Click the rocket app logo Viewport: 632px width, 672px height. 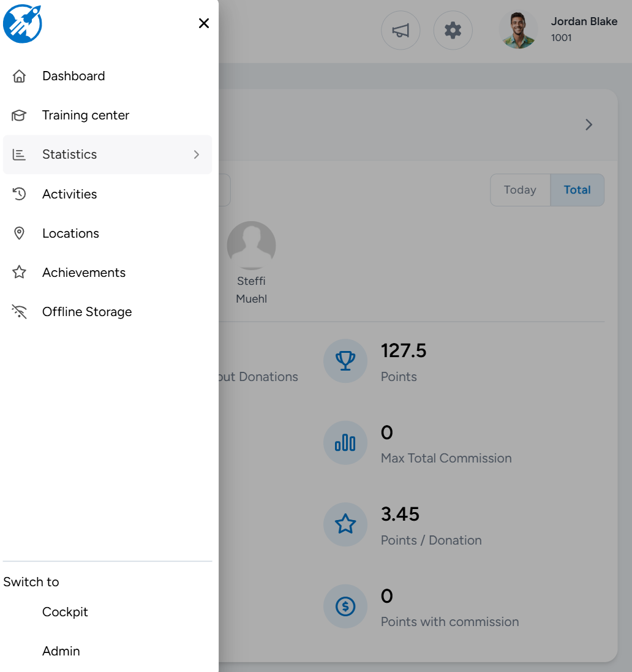click(23, 23)
